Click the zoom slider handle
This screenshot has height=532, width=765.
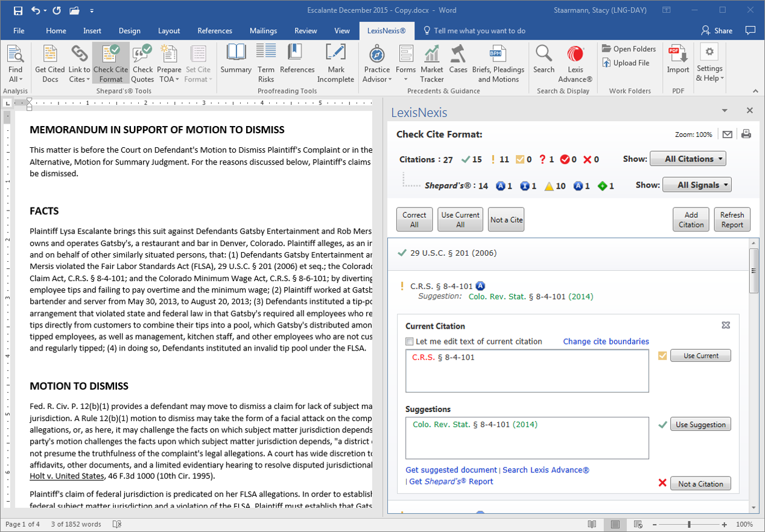point(689,524)
